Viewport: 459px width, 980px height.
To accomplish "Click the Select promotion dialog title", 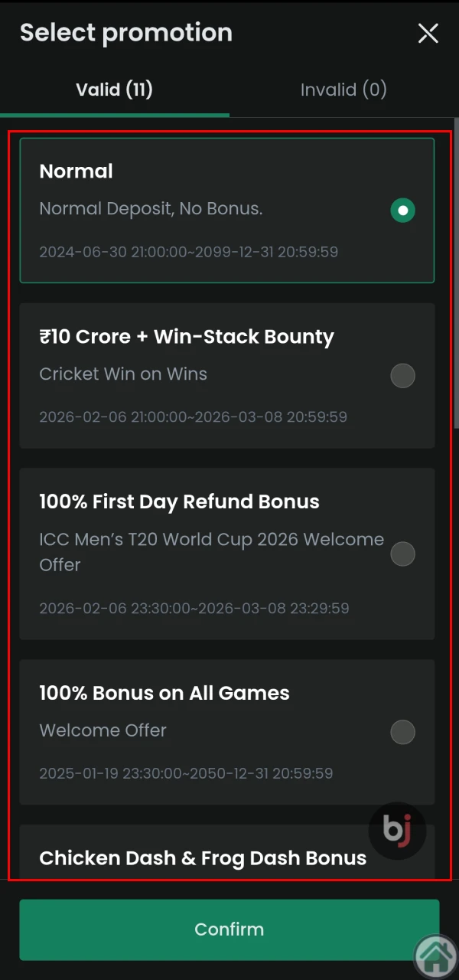I will tap(125, 32).
